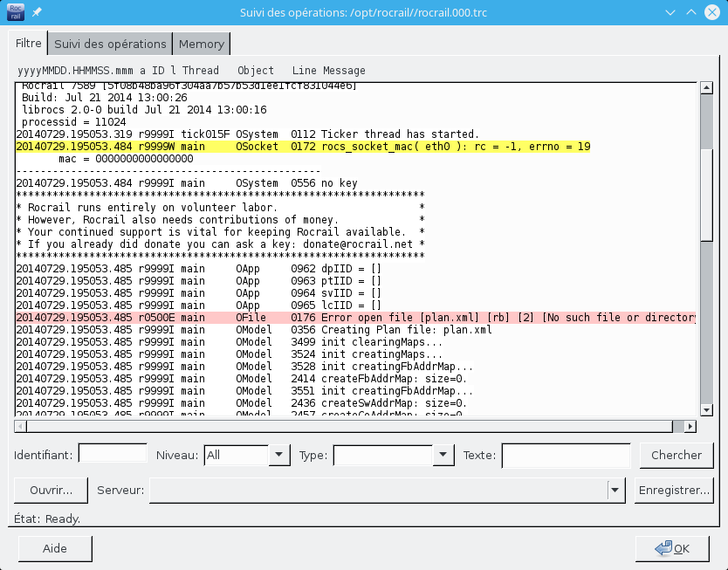
Task: Click the Ouvrir... button
Action: coord(51,491)
